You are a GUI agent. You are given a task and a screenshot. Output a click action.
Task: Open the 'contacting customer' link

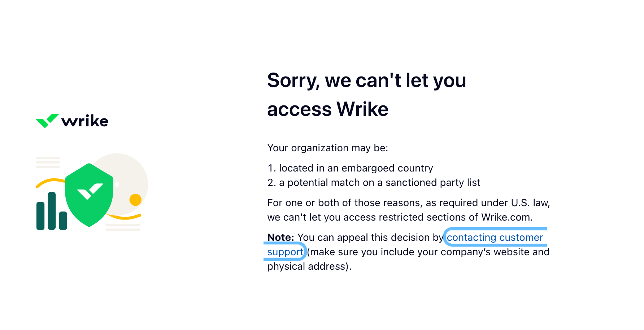(495, 237)
